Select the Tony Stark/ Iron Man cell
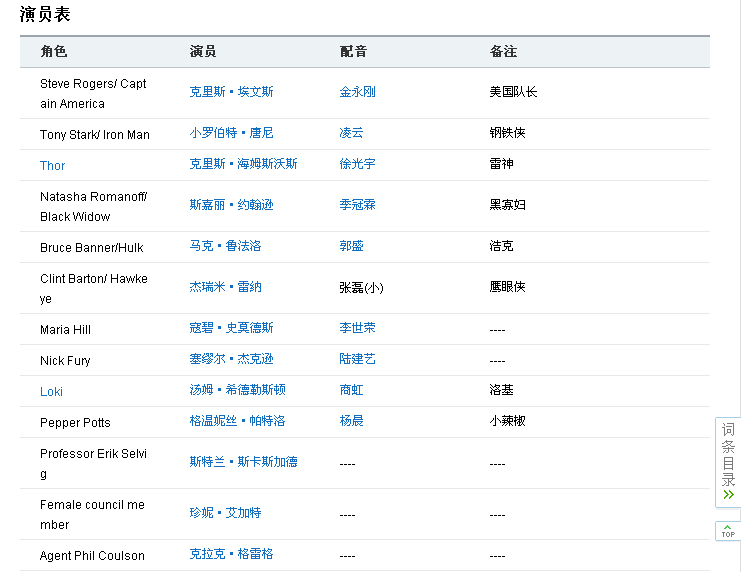This screenshot has height=572, width=741. (95, 135)
